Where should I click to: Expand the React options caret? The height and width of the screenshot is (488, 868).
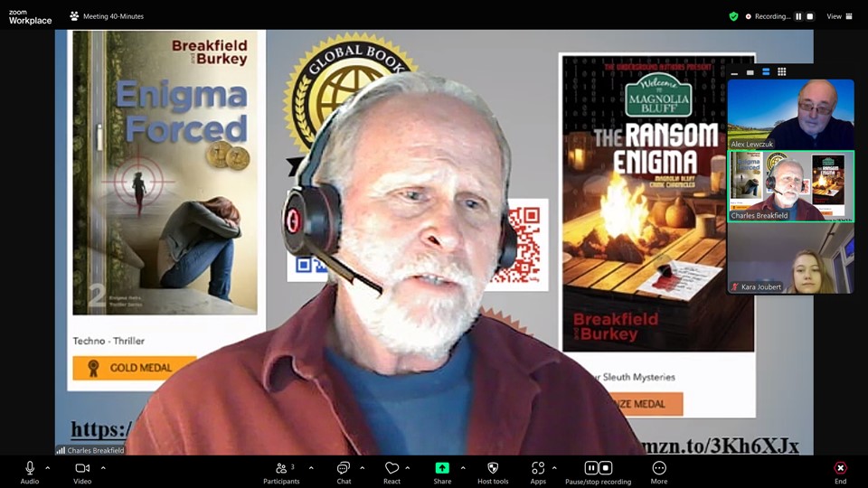pyautogui.click(x=408, y=468)
